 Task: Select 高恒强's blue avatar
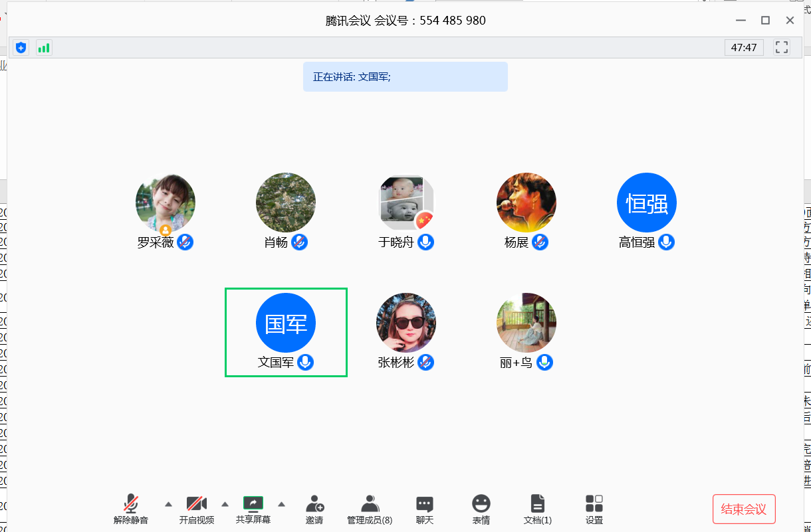point(647,203)
